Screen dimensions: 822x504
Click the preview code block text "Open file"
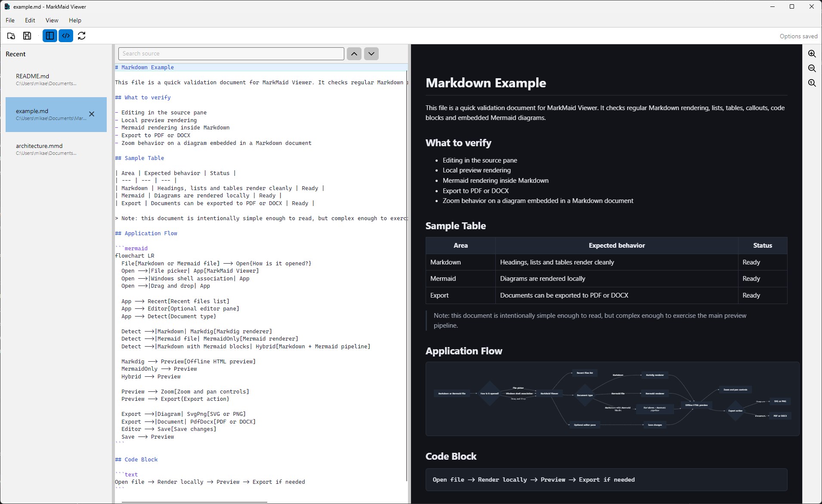coord(448,480)
